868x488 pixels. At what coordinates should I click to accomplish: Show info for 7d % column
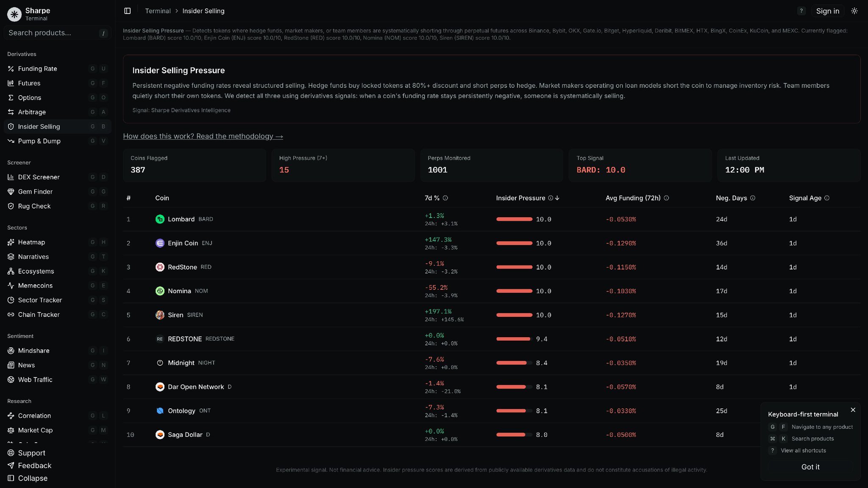tap(445, 198)
